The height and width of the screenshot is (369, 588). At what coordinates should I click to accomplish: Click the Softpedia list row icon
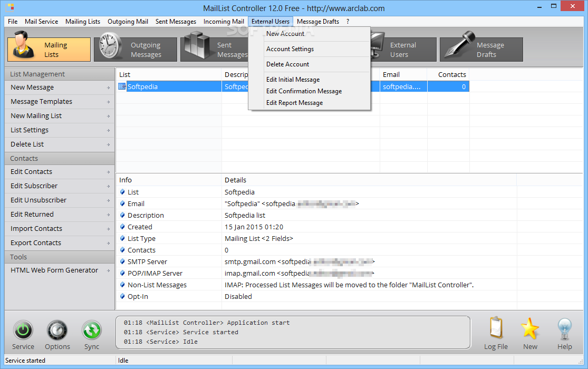pos(122,86)
